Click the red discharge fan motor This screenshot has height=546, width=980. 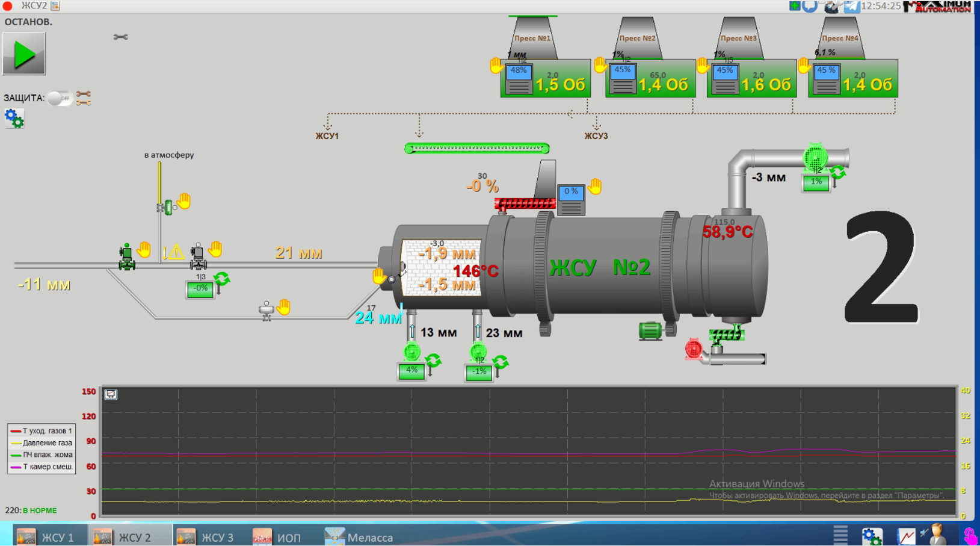point(694,349)
